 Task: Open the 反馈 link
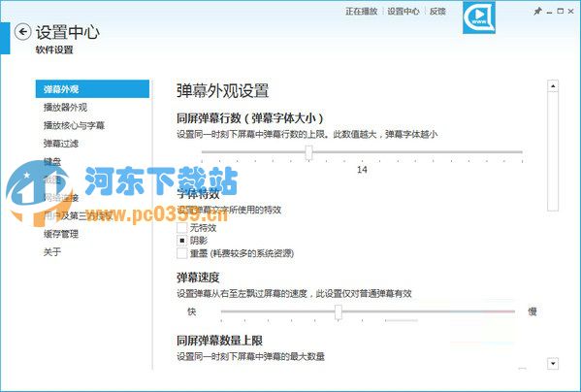click(x=437, y=12)
